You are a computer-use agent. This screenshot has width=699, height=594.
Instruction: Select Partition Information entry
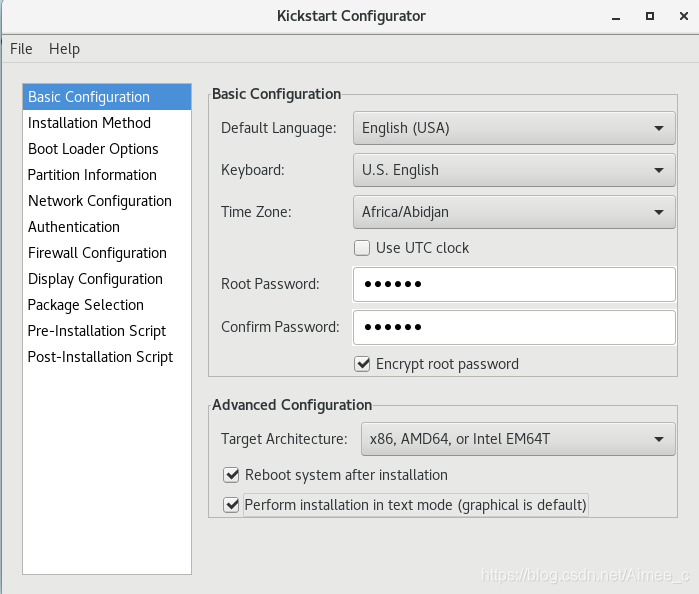(107, 175)
